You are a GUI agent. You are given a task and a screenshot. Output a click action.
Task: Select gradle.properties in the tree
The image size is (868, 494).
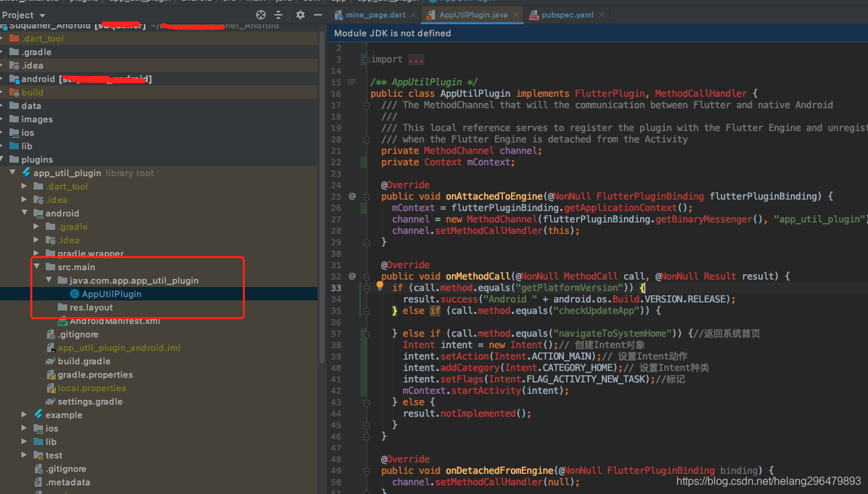(95, 374)
